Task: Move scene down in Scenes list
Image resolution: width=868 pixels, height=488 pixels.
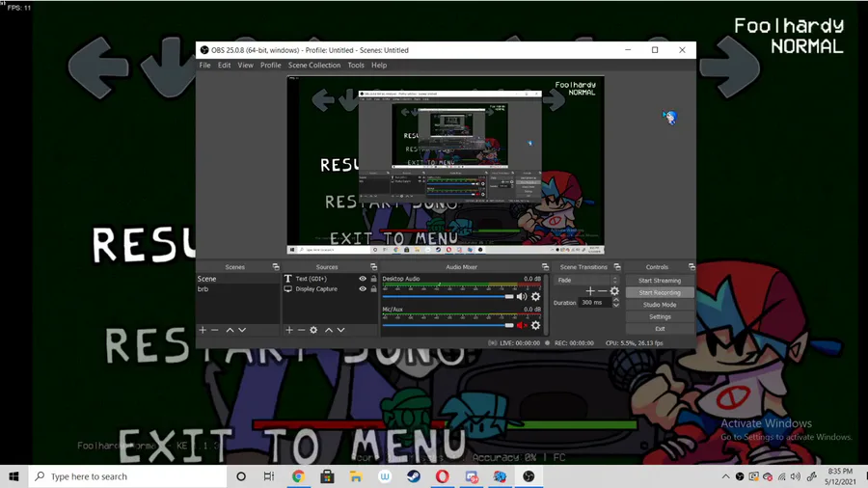Action: [242, 330]
